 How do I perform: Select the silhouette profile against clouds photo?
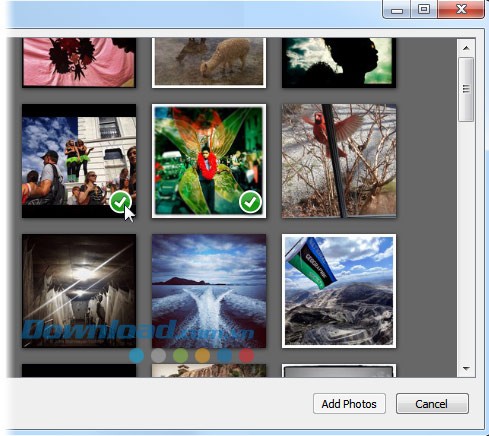pyautogui.click(x=339, y=62)
